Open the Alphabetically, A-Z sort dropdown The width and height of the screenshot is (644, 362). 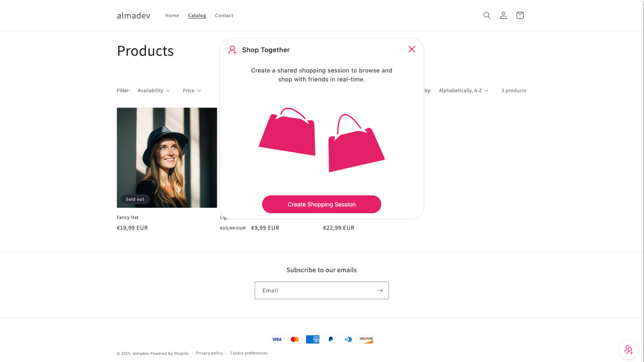pos(463,91)
